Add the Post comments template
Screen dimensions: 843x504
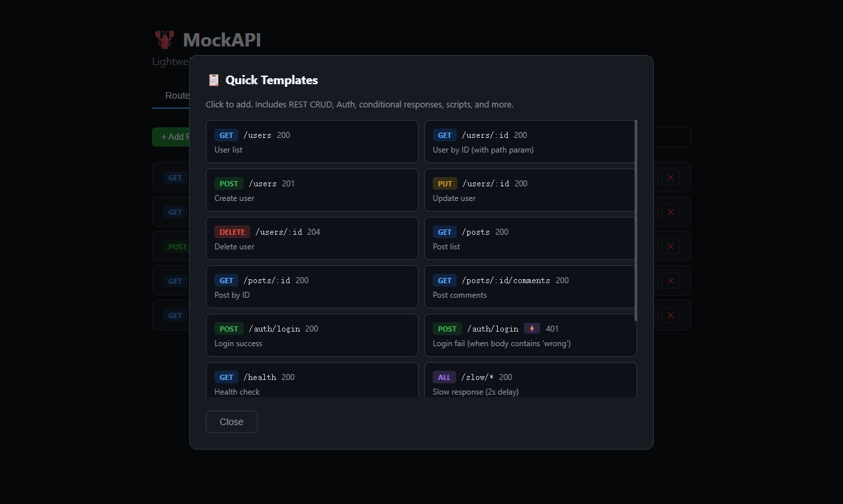[x=530, y=286]
